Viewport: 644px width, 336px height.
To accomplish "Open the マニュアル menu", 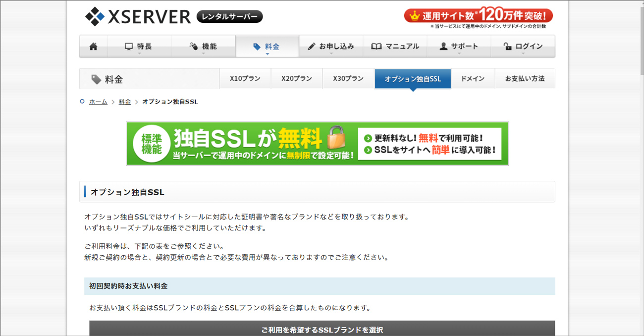I will coord(395,47).
